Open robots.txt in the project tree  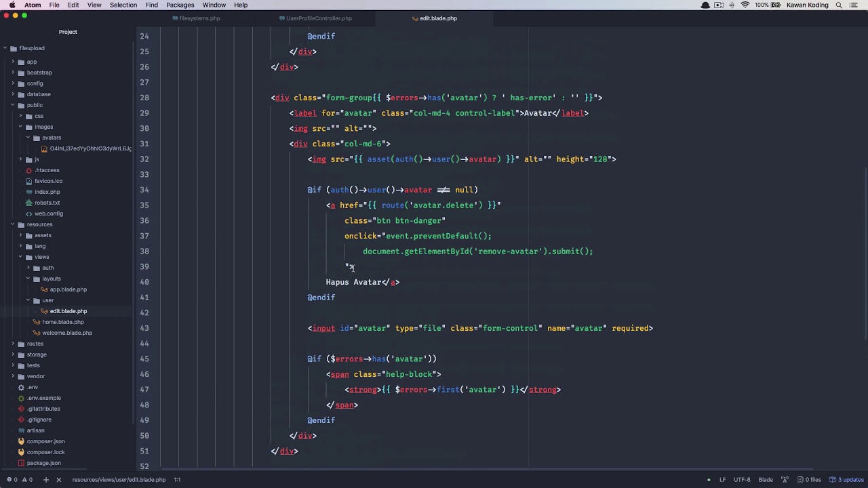coord(47,203)
